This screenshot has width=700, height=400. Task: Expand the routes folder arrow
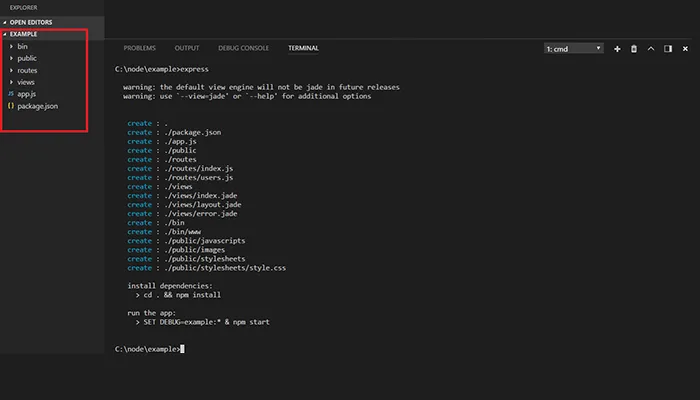click(x=11, y=70)
